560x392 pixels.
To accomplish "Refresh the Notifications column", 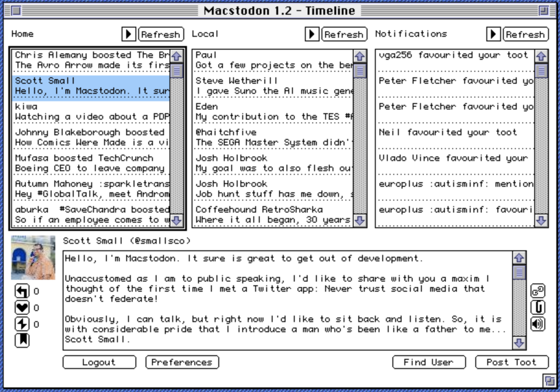I will click(x=525, y=35).
